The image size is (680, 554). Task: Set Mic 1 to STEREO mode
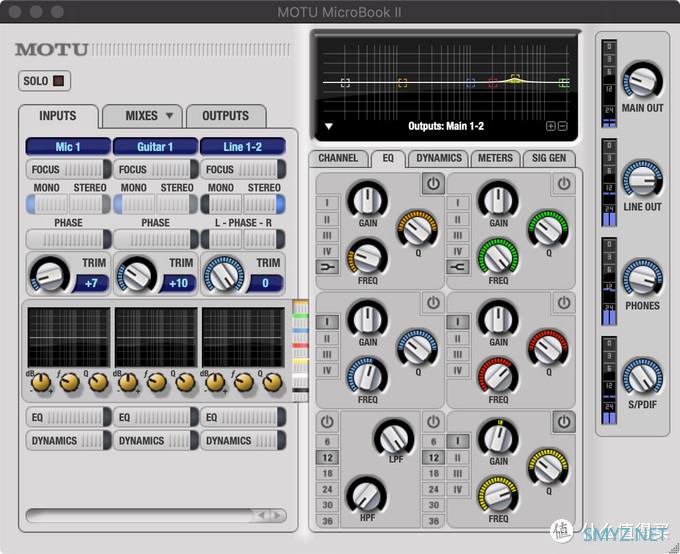90,204
